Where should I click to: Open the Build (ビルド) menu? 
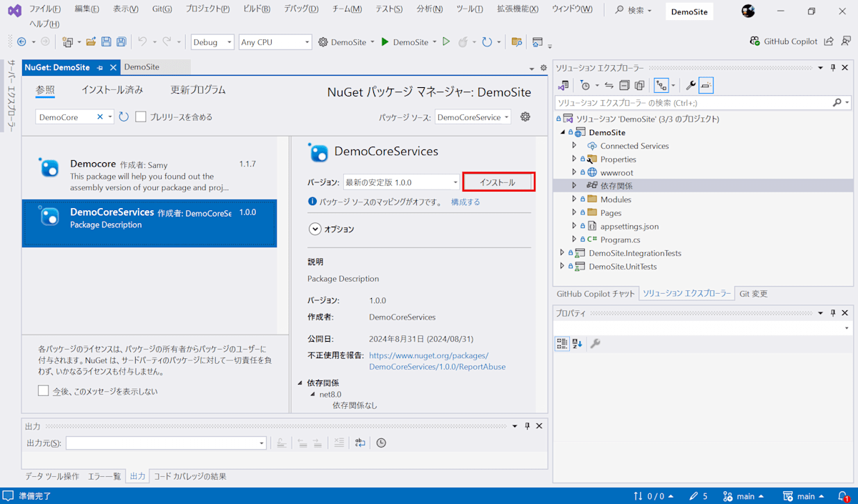click(257, 9)
